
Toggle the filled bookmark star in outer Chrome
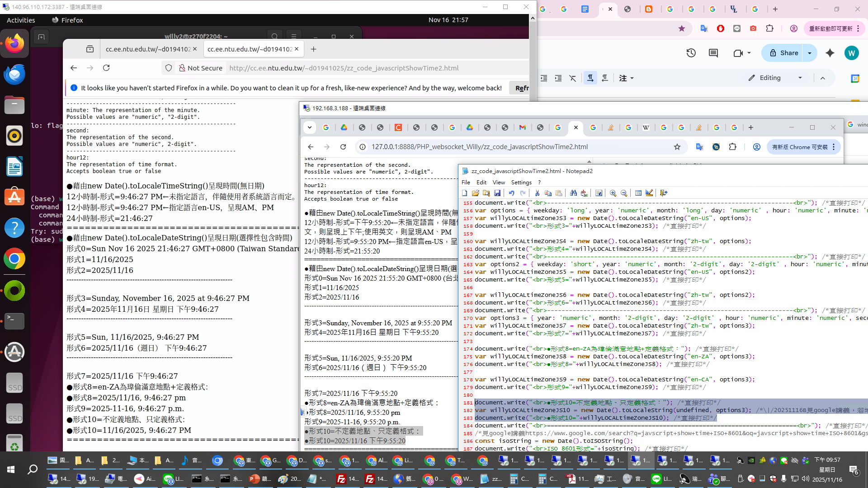[x=682, y=28]
